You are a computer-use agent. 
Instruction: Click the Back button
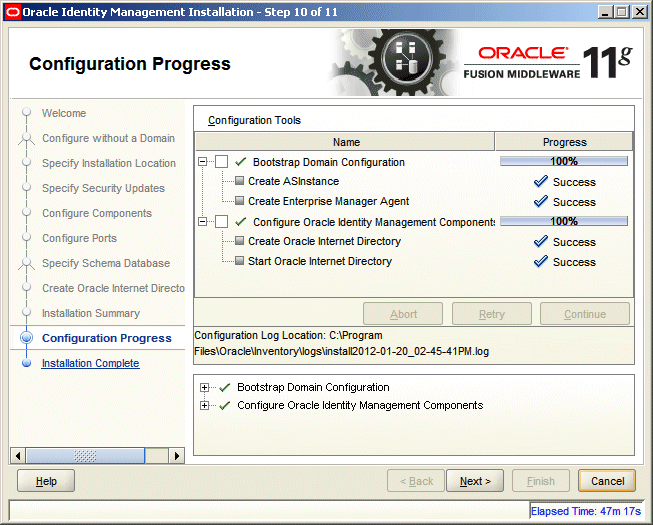tap(416, 481)
